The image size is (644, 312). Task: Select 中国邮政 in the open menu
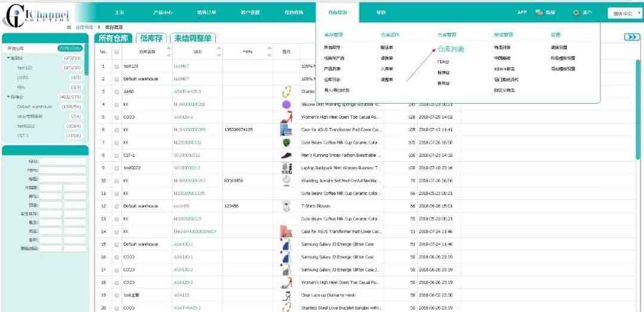(502, 58)
